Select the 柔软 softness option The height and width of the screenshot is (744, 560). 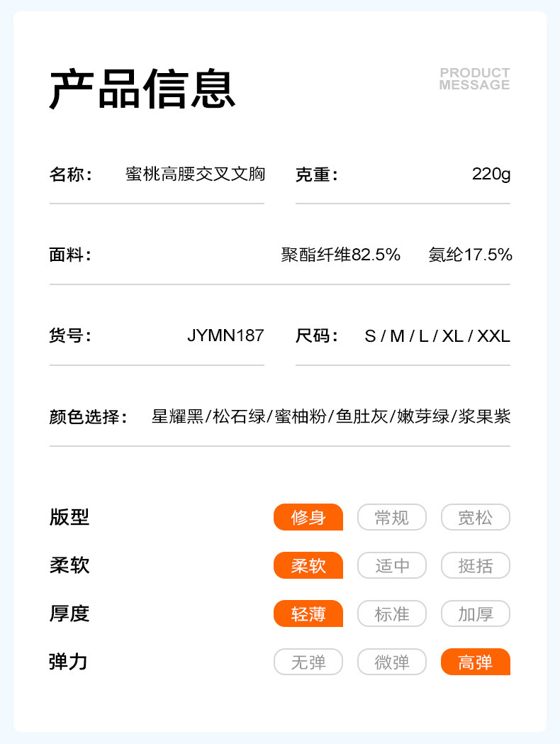[x=308, y=565]
